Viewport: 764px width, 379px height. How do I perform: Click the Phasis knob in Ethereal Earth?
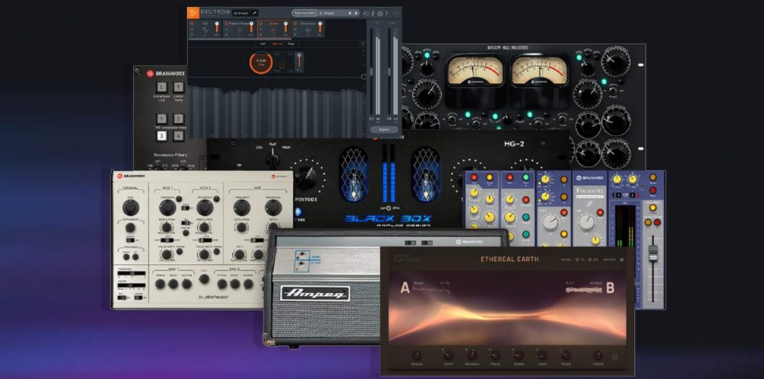(495, 355)
